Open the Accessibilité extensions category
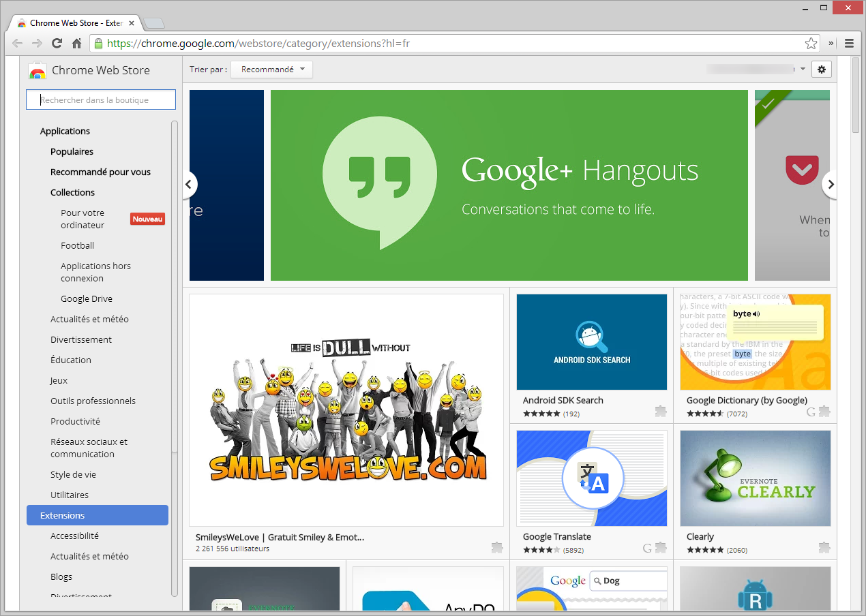The image size is (866, 616). 74,536
